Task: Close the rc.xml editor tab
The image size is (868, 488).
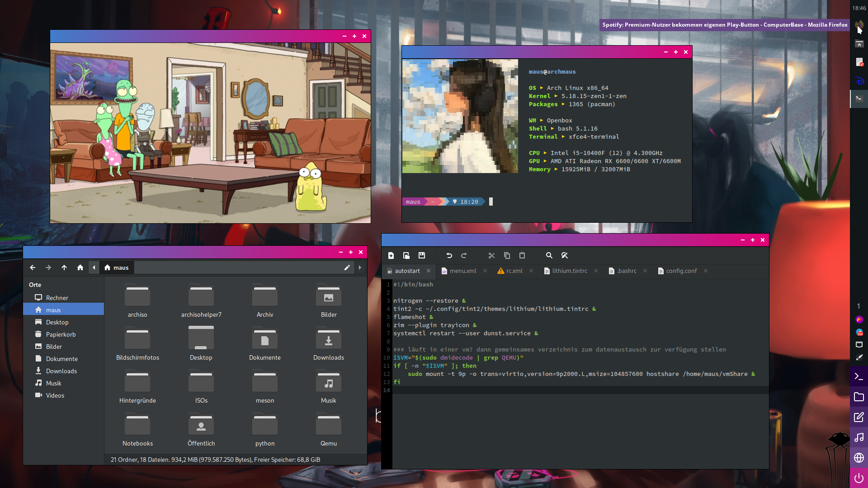Action: [x=531, y=271]
